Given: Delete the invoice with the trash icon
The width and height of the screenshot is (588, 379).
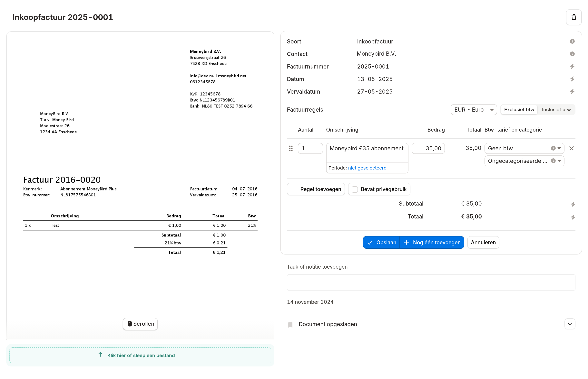Looking at the screenshot, I should (x=573, y=17).
